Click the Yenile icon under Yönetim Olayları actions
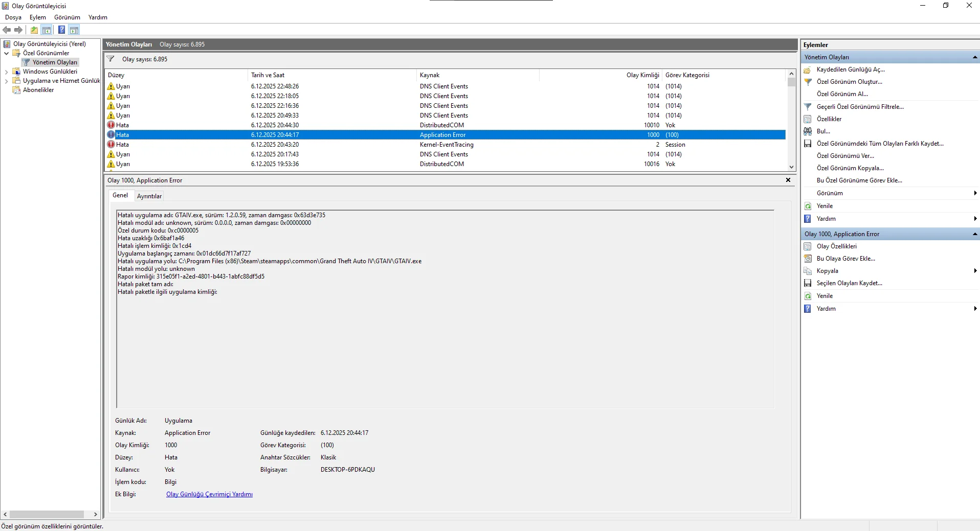 coord(808,206)
